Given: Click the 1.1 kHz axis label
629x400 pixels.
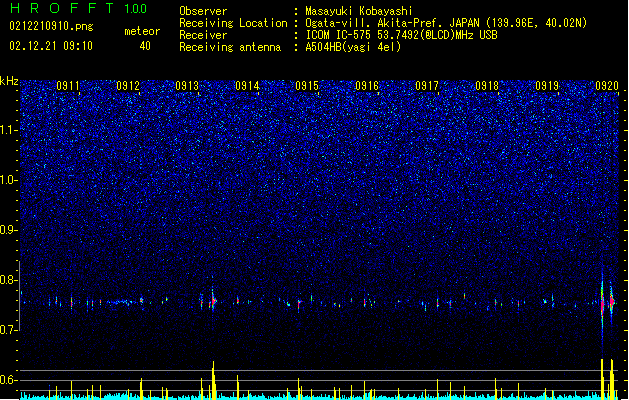Looking at the screenshot, I should (x=9, y=130).
